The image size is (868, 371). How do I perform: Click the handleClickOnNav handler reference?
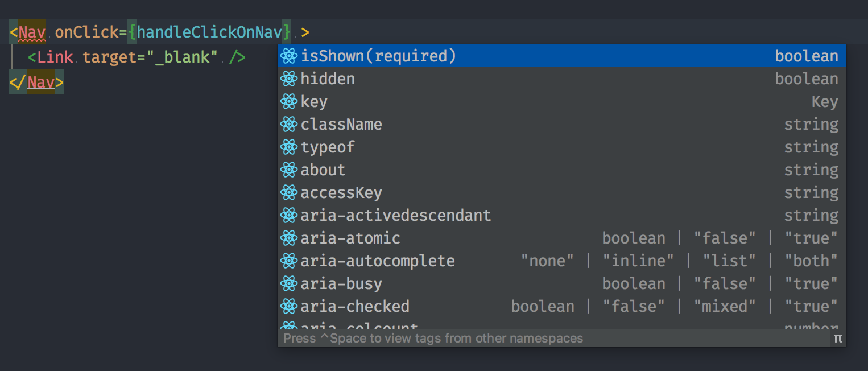coord(209,32)
